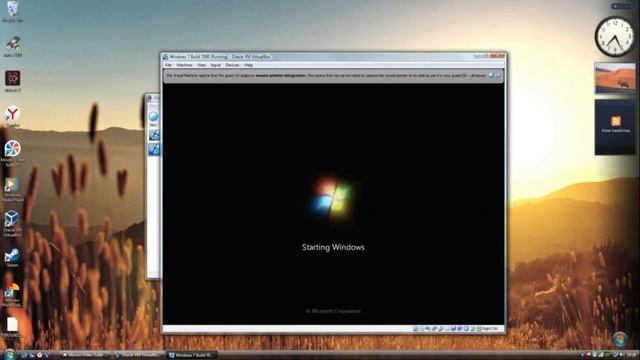Click the Windows Start orb
640x360 pixels.
coord(10,354)
